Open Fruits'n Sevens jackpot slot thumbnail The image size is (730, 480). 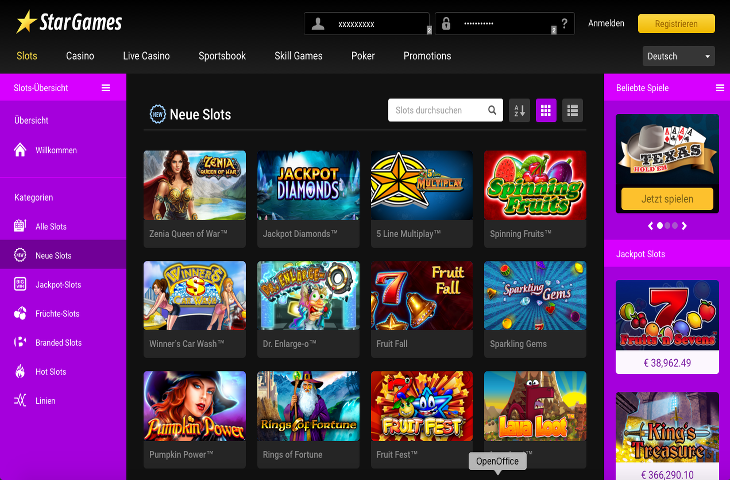coord(667,315)
